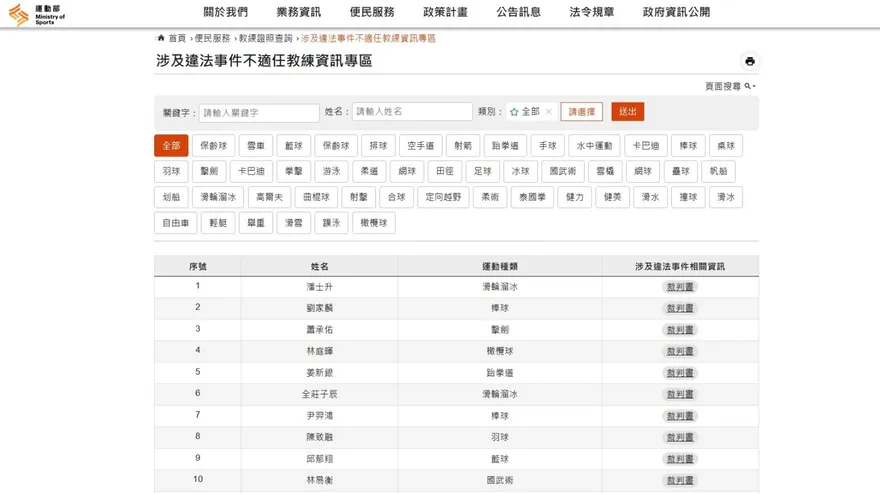This screenshot has height=494, width=880.
Task: Open 裁判書 link for 林庭暉
Action: point(680,351)
